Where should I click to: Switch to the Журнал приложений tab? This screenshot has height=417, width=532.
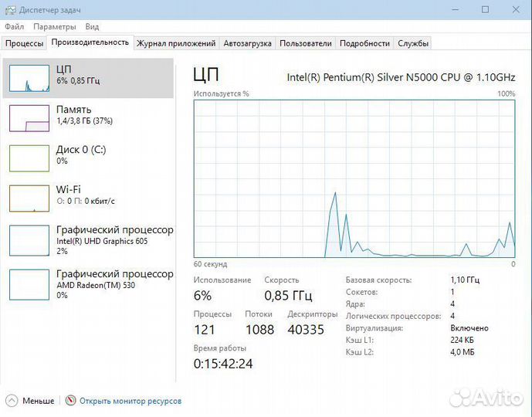[x=176, y=43]
